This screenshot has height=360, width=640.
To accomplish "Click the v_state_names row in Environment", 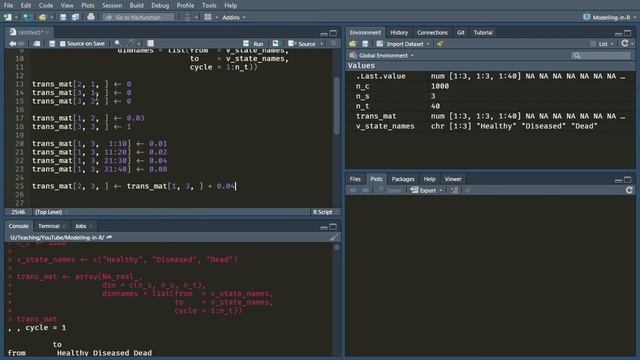I will coord(490,126).
